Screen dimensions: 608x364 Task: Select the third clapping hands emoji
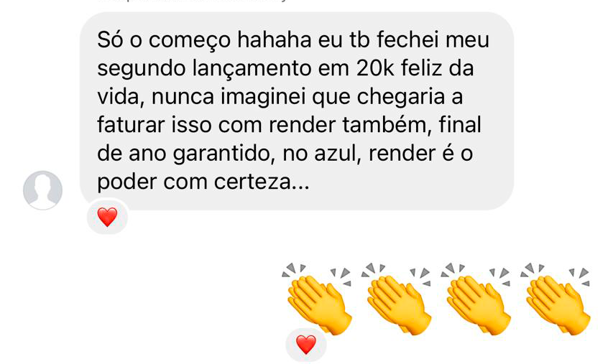476,299
